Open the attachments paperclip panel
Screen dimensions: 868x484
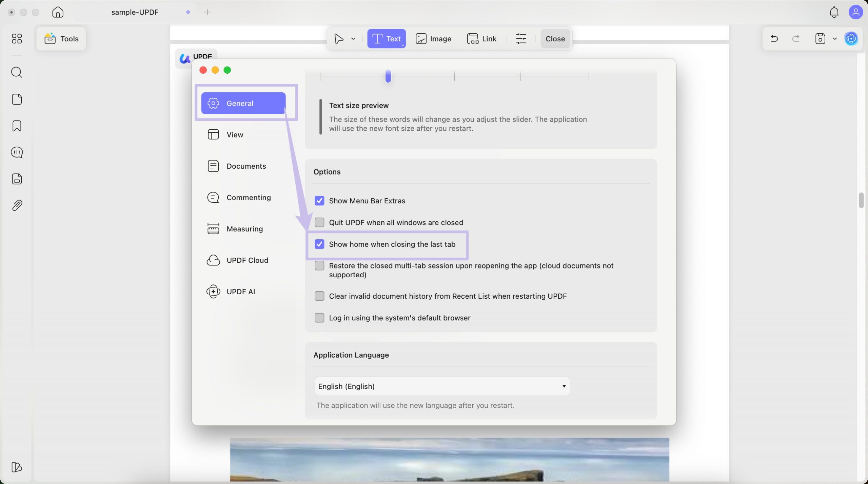[x=17, y=205]
